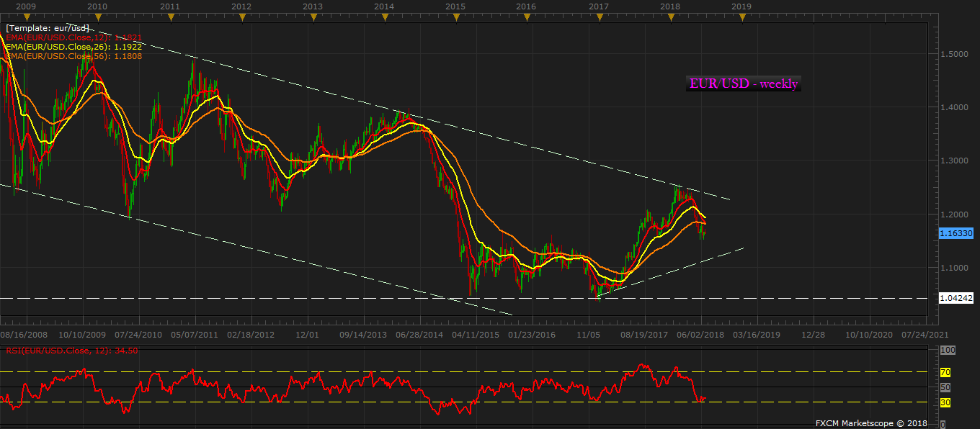Image resolution: width=980 pixels, height=429 pixels.
Task: Click the 10/10/2009 date axis label
Action: (82, 335)
